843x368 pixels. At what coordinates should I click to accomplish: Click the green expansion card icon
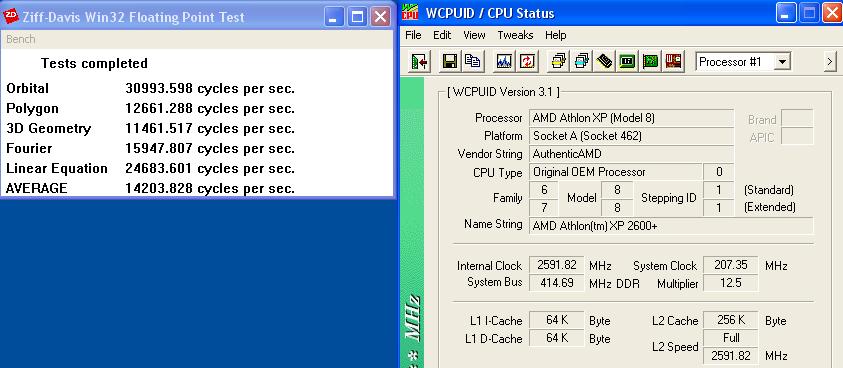click(650, 62)
